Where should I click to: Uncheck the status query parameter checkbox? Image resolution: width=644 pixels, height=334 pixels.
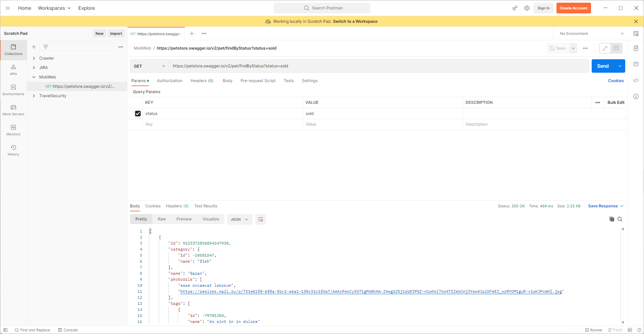tap(138, 114)
